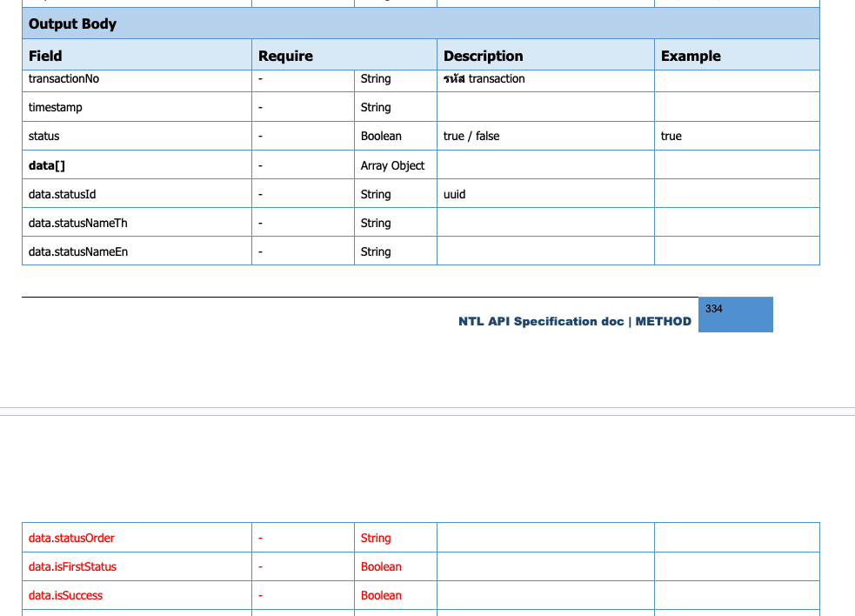The width and height of the screenshot is (855, 616).
Task: Click the "true / false" description text
Action: tap(471, 137)
